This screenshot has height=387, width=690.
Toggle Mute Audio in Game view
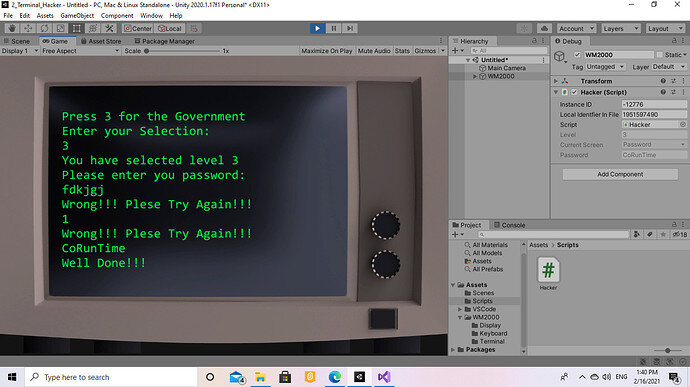click(374, 51)
